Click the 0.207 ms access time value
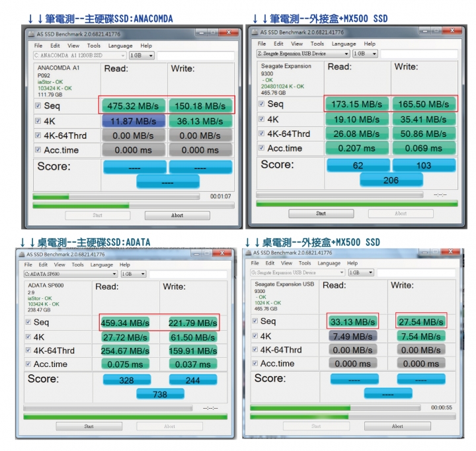Screen dimensions: 476x451 pyautogui.click(x=357, y=148)
